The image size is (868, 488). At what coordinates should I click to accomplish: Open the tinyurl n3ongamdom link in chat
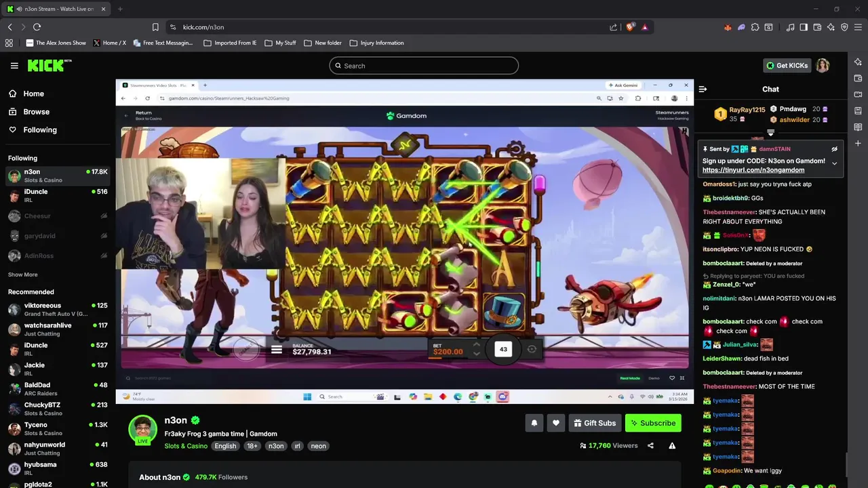753,170
